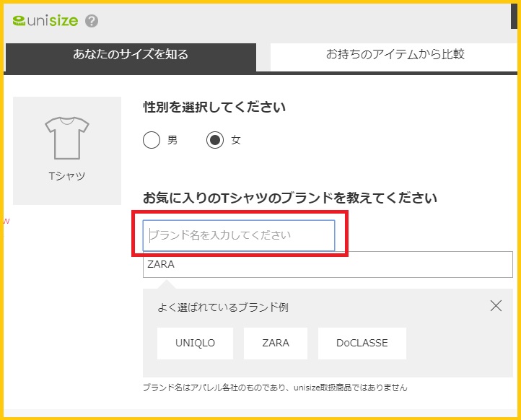Close the popular brand examples panel
The width and height of the screenshot is (521, 420).
pyautogui.click(x=496, y=305)
